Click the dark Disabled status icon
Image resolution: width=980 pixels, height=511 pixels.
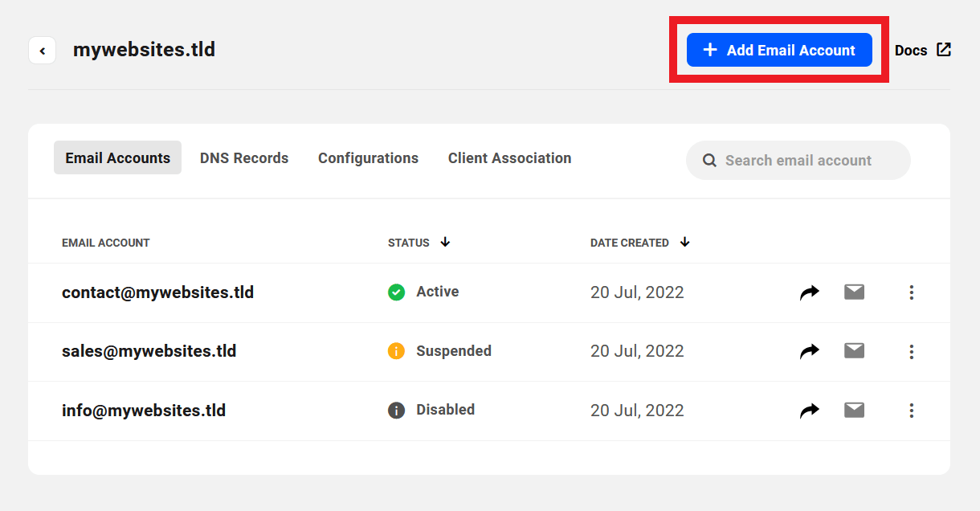396,411
